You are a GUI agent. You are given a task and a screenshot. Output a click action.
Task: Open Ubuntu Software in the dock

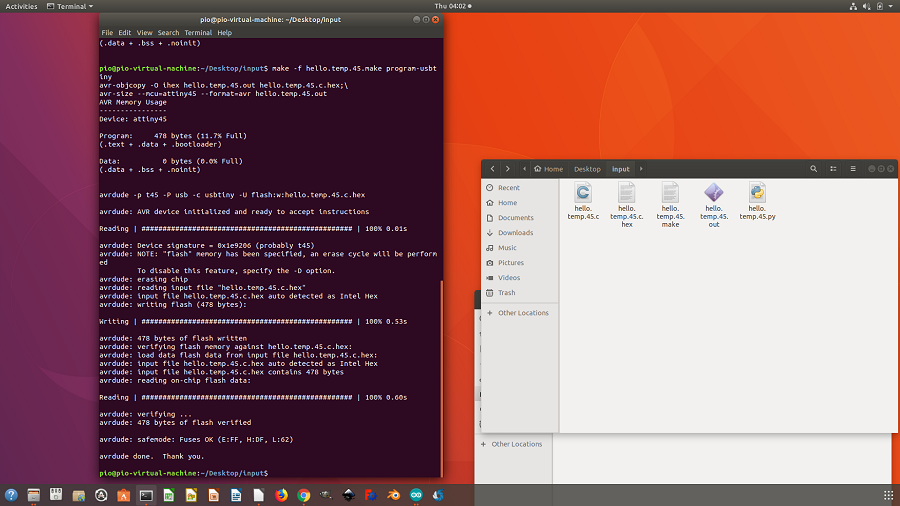pos(123,495)
